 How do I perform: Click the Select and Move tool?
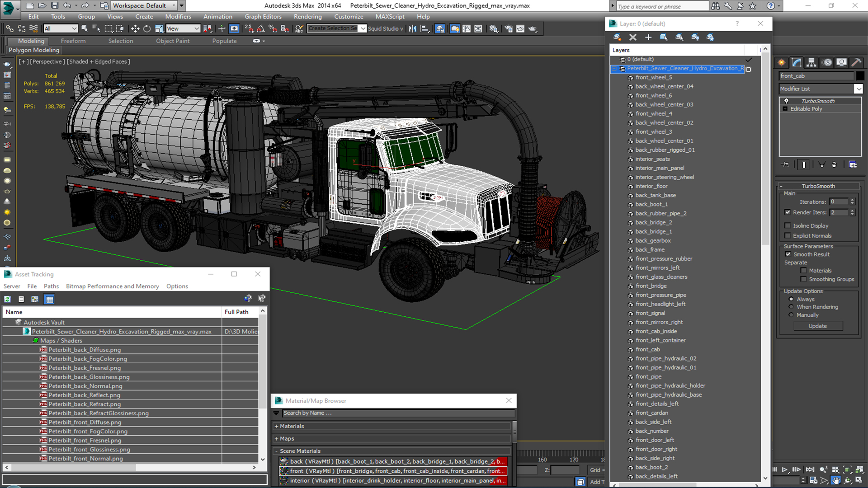[135, 28]
